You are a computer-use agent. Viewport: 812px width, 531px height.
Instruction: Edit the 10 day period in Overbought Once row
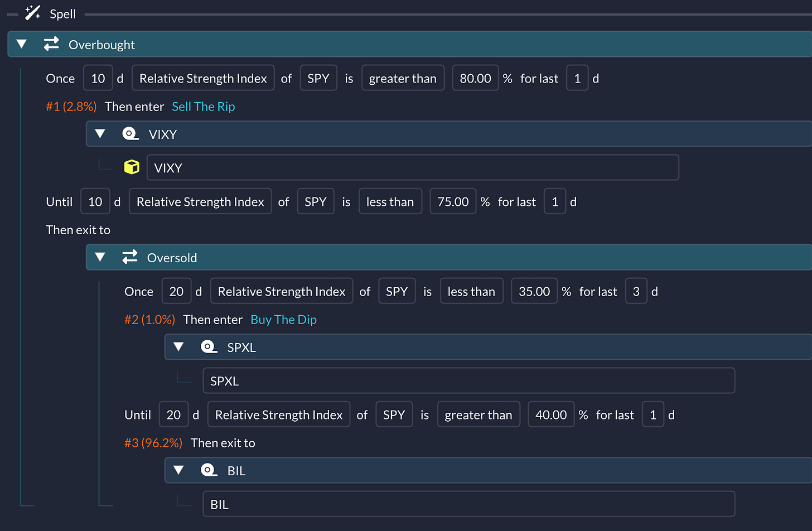click(98, 78)
